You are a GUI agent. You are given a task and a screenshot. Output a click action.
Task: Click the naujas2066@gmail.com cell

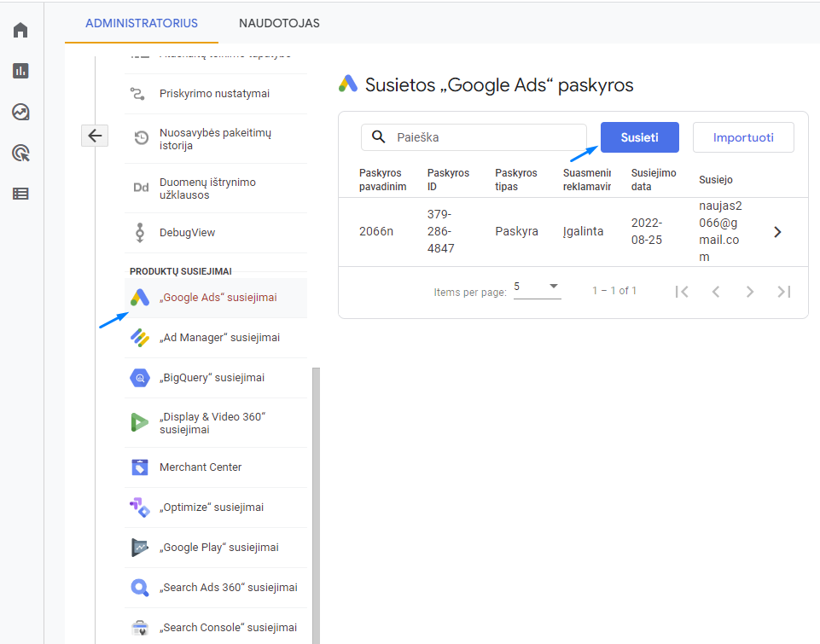[720, 231]
